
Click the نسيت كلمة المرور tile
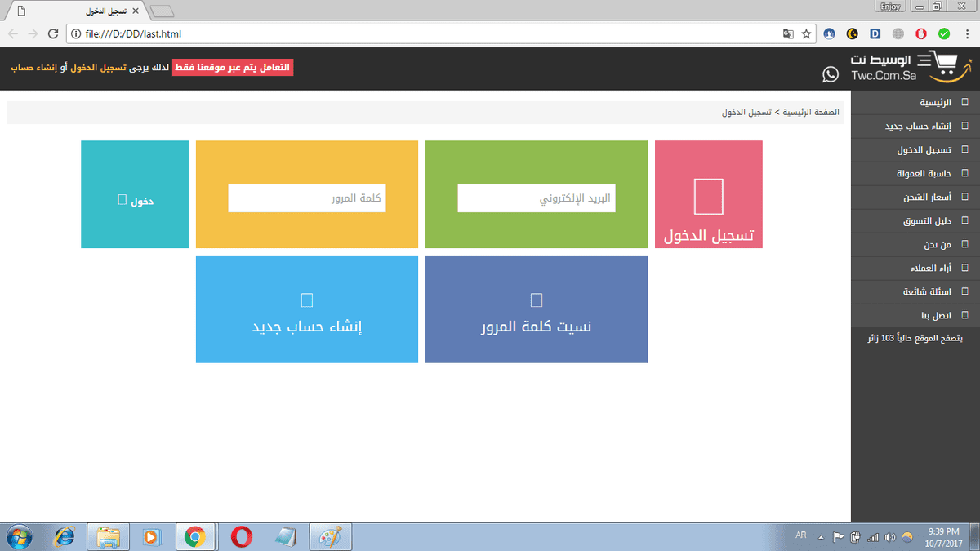click(x=537, y=309)
